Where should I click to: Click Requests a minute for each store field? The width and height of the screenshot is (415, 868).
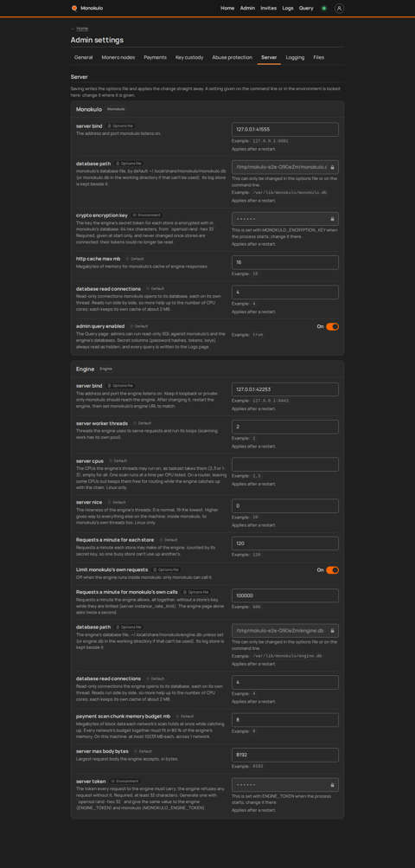(x=285, y=543)
